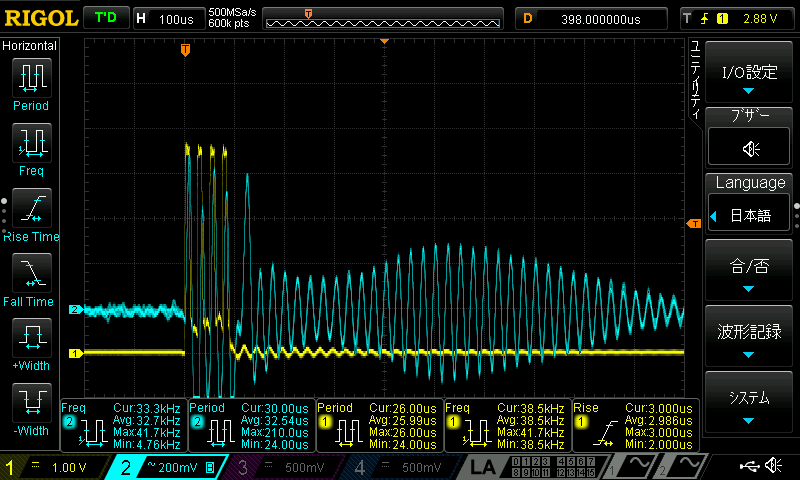Toggle channel 2 at 200mV

(166, 466)
